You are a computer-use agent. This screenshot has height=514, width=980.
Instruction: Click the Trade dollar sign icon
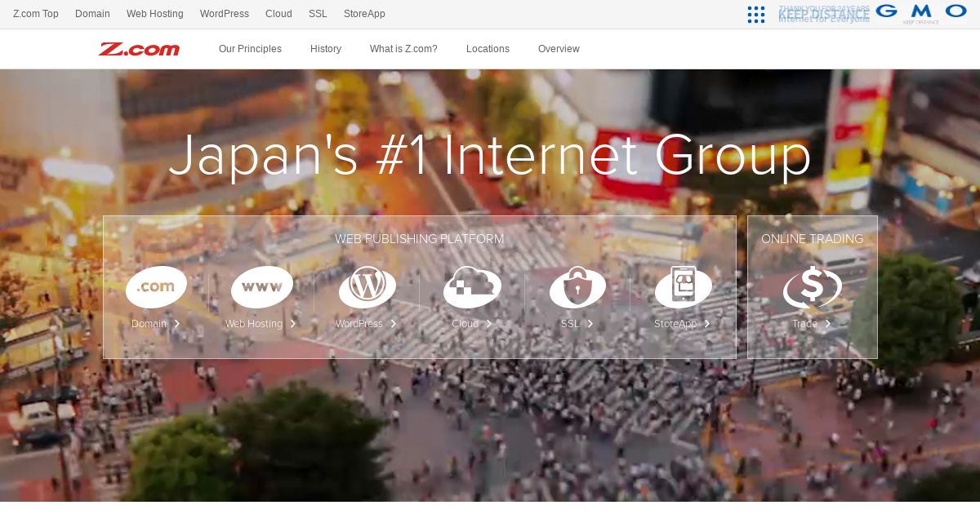click(813, 287)
